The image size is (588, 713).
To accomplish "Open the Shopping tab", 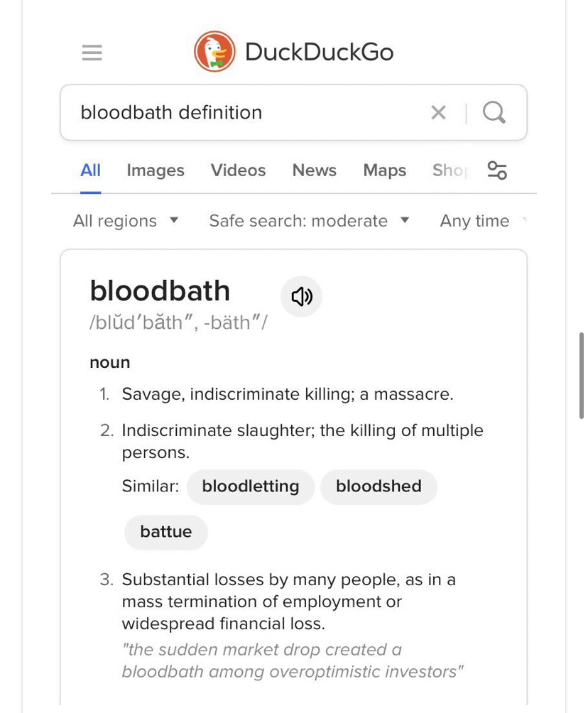I will coord(451,170).
